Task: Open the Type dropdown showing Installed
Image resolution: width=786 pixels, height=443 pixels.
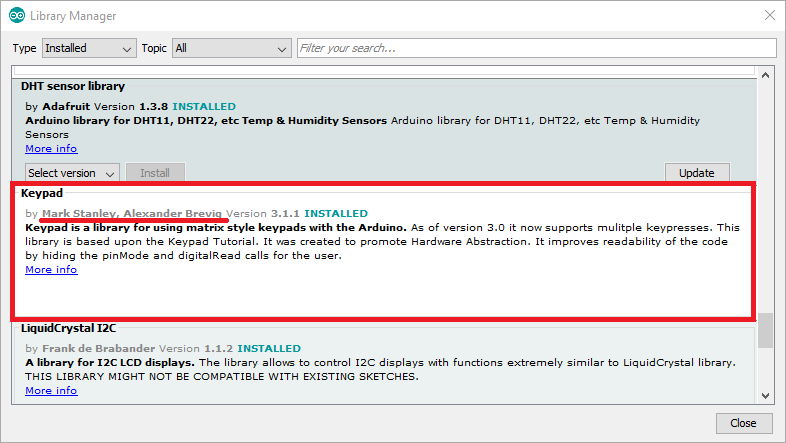Action: (x=89, y=48)
